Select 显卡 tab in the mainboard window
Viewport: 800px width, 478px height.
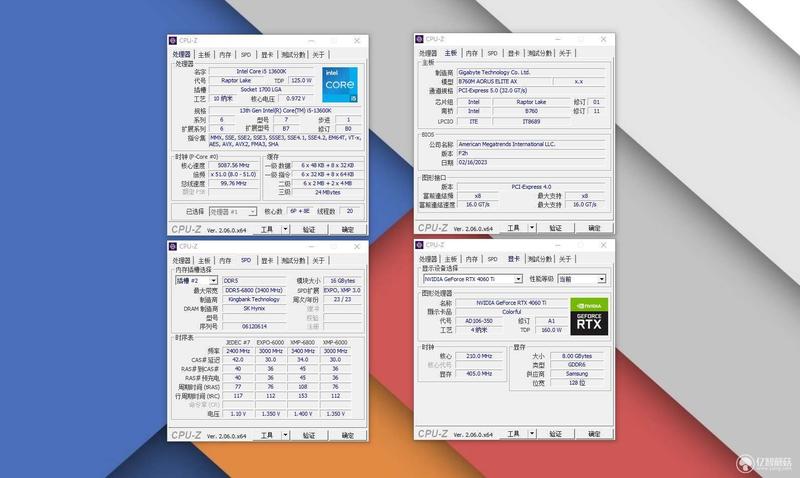point(513,53)
